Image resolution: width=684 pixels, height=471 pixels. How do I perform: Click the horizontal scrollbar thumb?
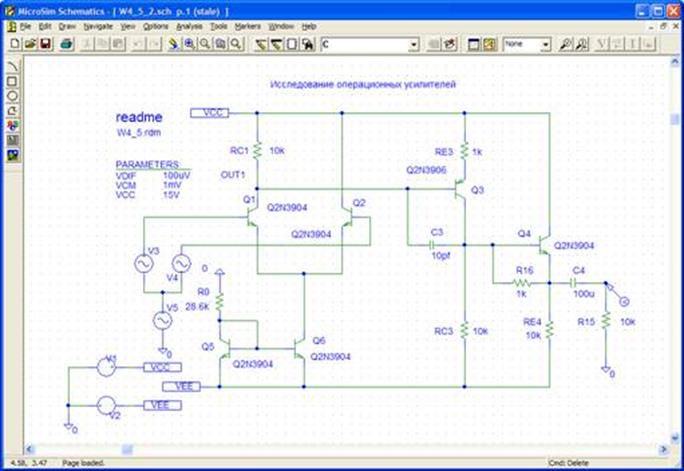tap(127, 449)
